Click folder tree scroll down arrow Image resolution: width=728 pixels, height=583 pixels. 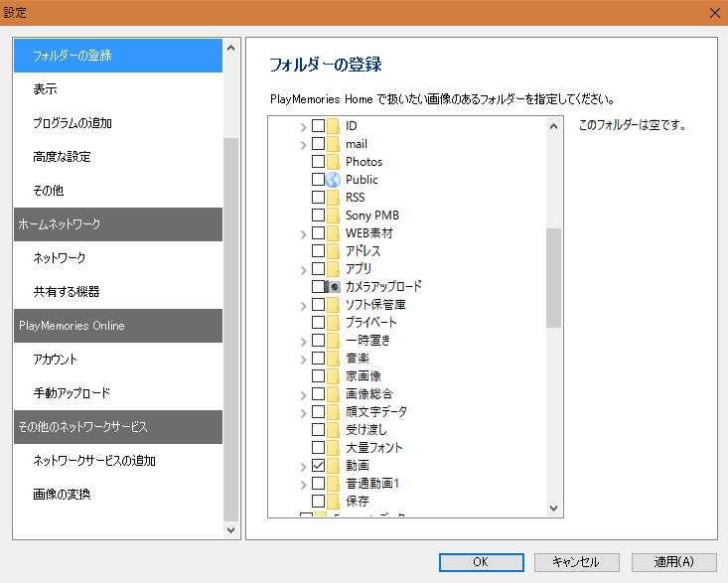553,509
